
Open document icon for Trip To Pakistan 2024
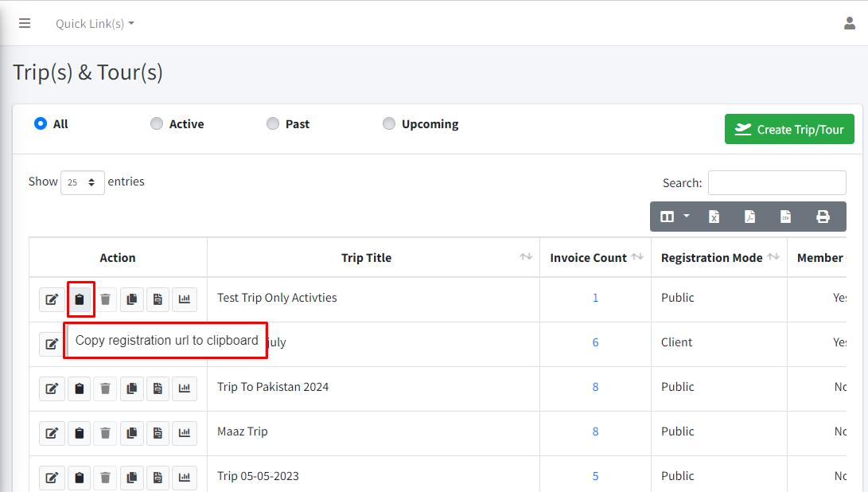coord(158,389)
